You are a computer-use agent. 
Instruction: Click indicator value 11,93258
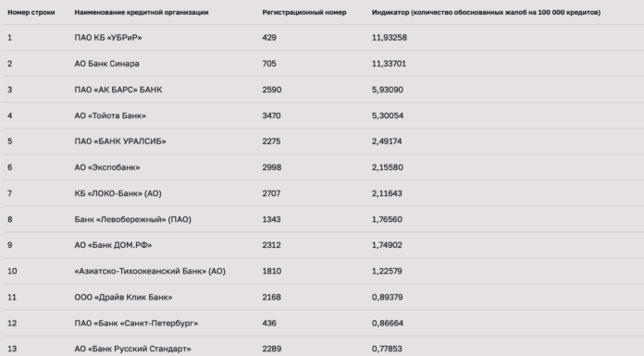click(390, 38)
